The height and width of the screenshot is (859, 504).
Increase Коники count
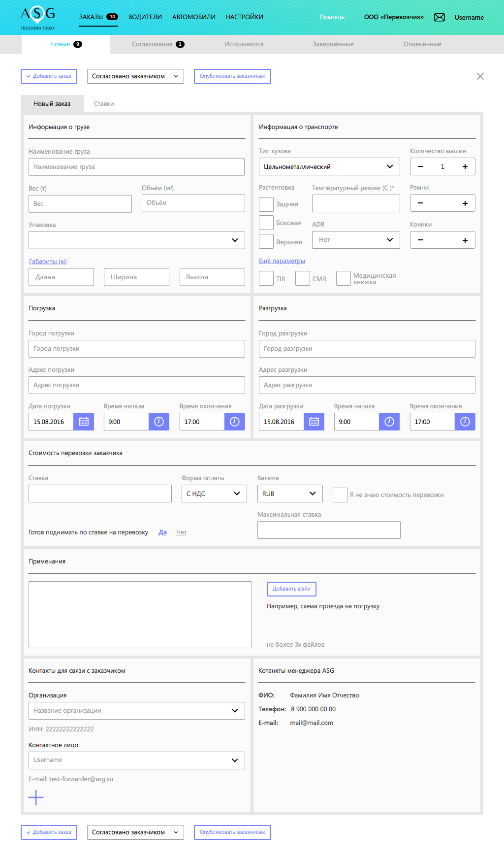pyautogui.click(x=465, y=240)
